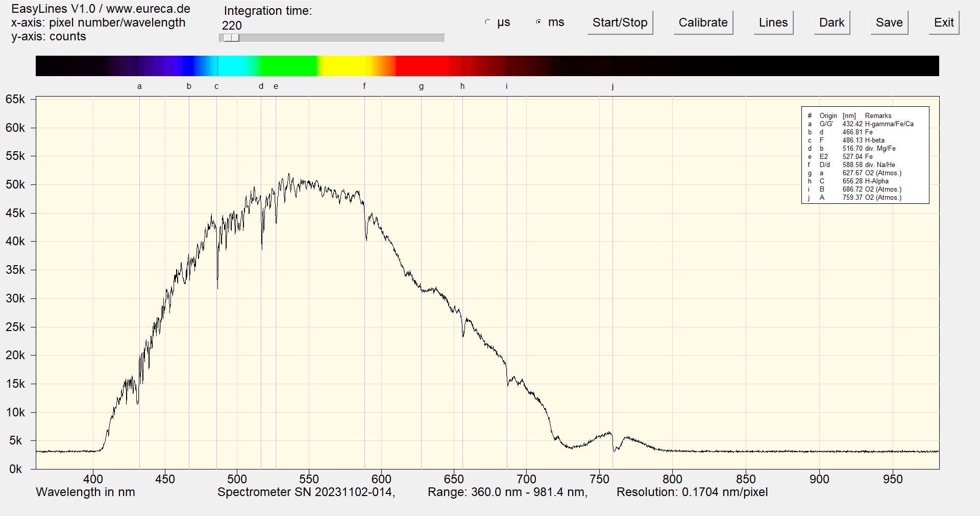Viewport: 980px width, 516px height.
Task: Click the 400 x-axis tick label
Action: coord(93,479)
